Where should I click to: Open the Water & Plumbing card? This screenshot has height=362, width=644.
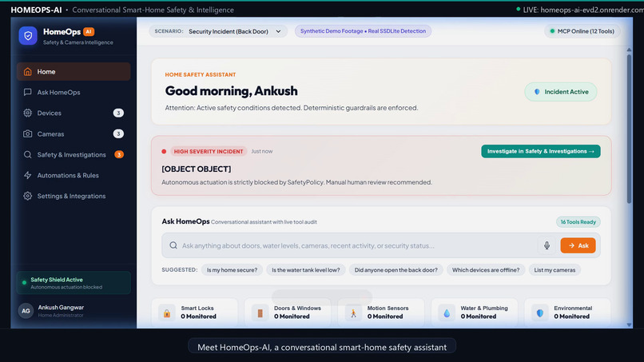475,312
